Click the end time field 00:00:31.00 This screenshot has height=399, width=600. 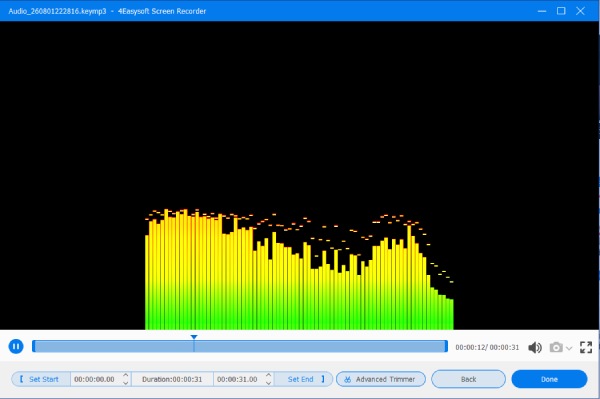coord(237,379)
